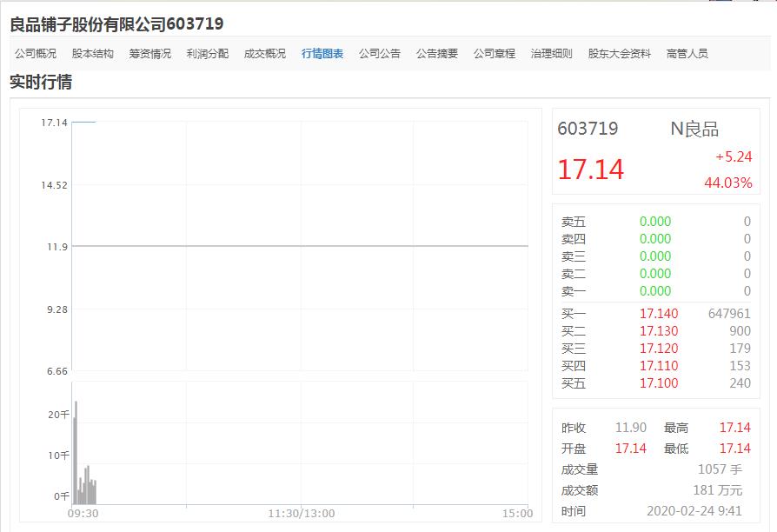Click the tallest volume bar in the chart
The height and width of the screenshot is (532, 777).
76,453
